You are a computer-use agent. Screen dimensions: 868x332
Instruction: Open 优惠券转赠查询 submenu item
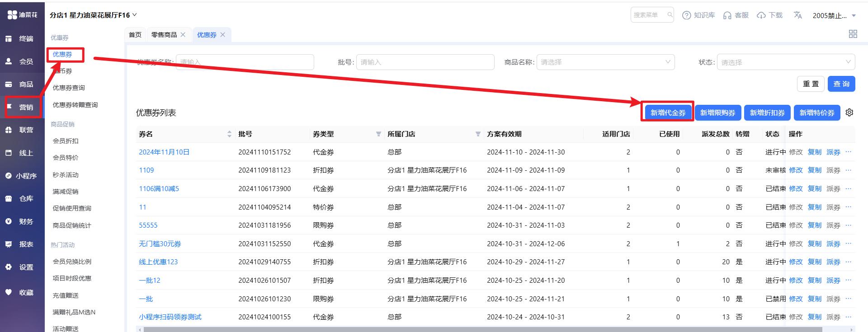coord(75,105)
